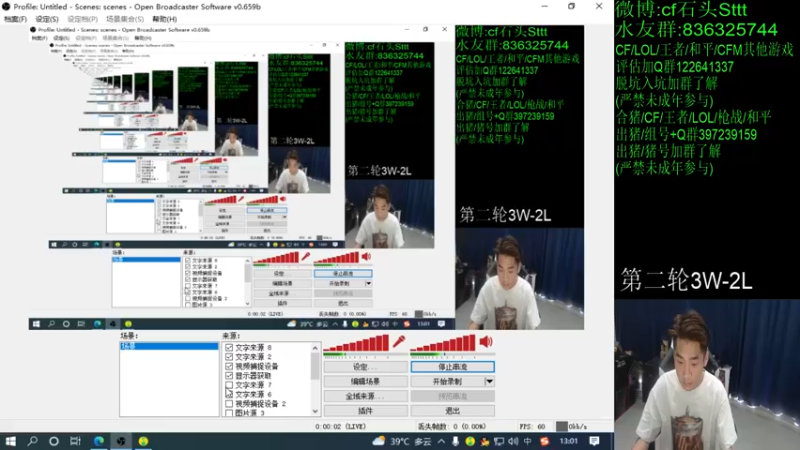
Task: Click 开始录制 start recording button
Action: pos(447,381)
